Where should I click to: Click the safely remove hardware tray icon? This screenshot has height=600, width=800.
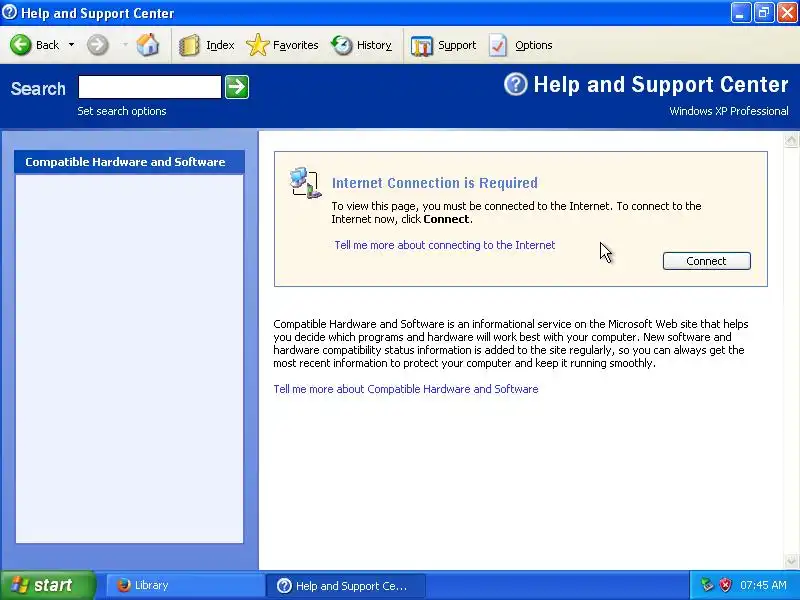pos(707,585)
